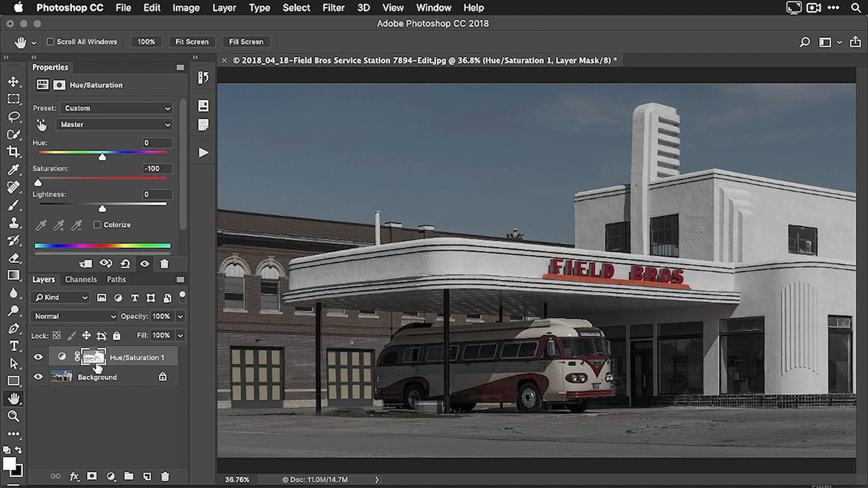Select the Eraser tool
Screen dimensions: 868x488
(x=14, y=258)
